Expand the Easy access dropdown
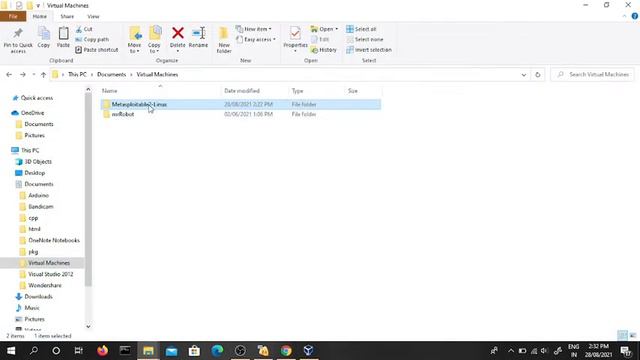640x360 pixels. (x=256, y=39)
